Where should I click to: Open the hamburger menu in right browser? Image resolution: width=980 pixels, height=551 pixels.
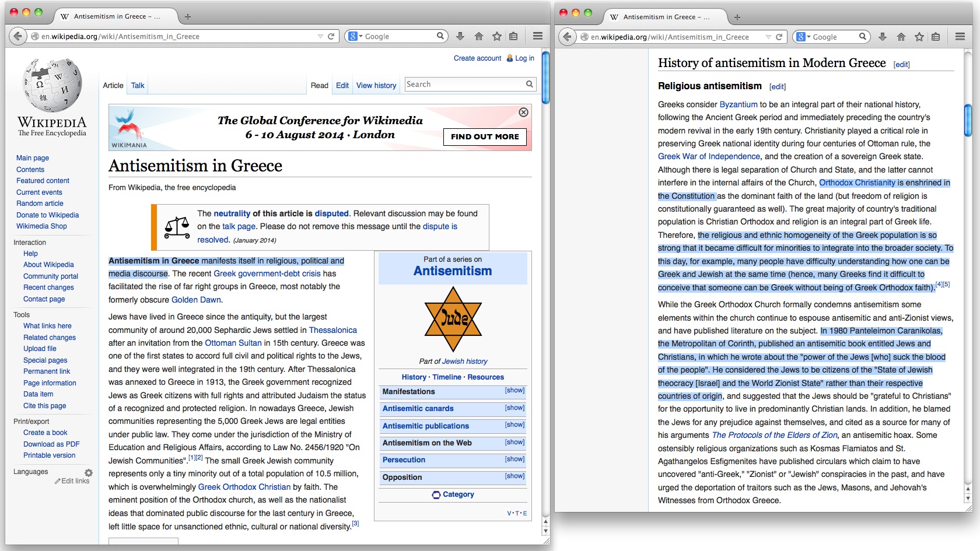960,37
